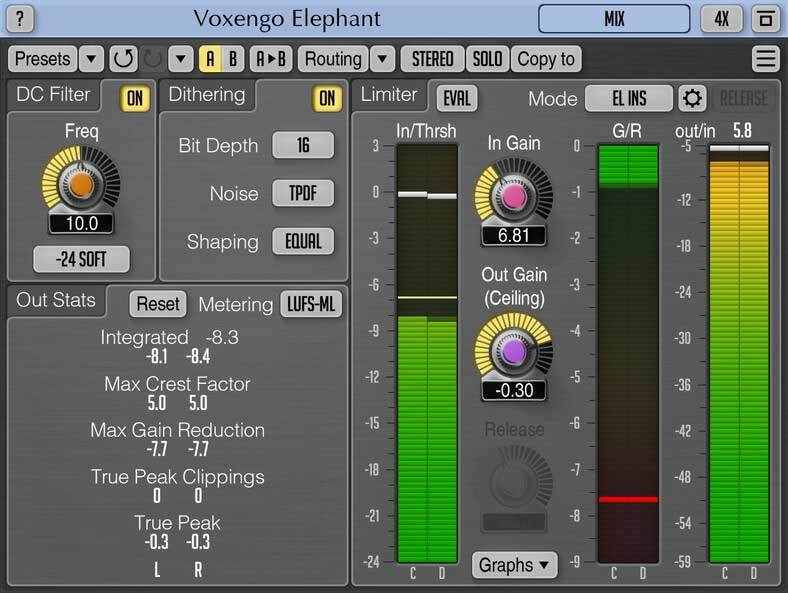Click the greyed redo arrow icon
This screenshot has height=593, width=788.
pos(152,59)
